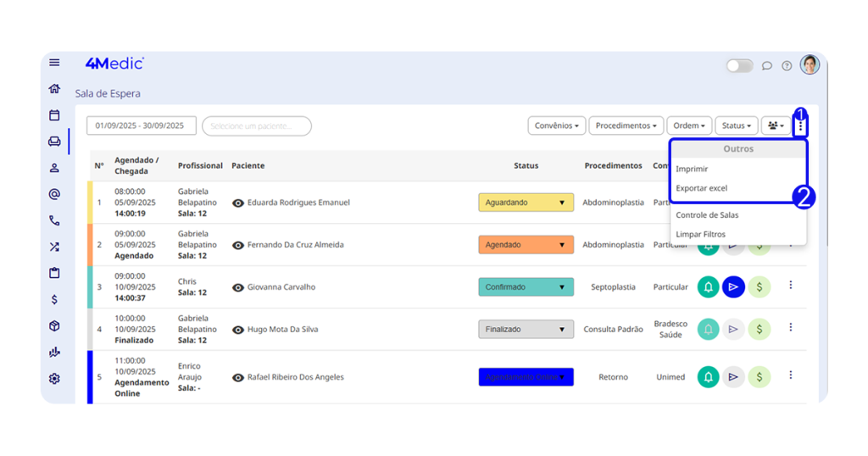Click the Selecione um paciente search field
868x456 pixels.
(x=256, y=126)
